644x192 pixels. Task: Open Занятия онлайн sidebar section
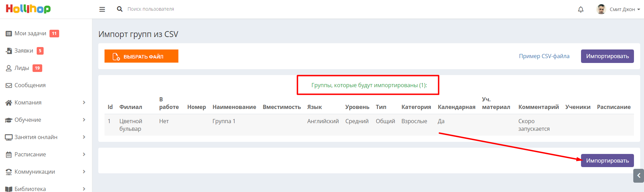(36, 137)
